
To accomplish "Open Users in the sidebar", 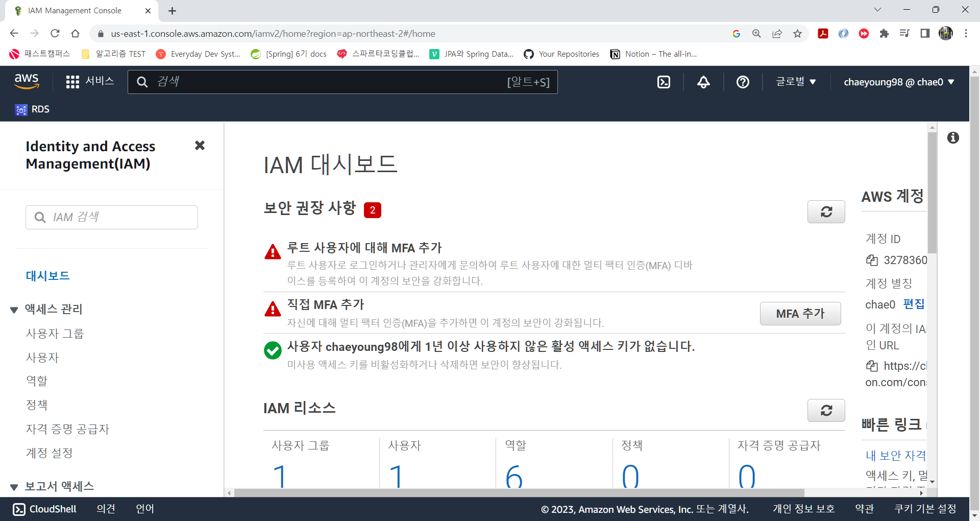I will click(x=42, y=358).
